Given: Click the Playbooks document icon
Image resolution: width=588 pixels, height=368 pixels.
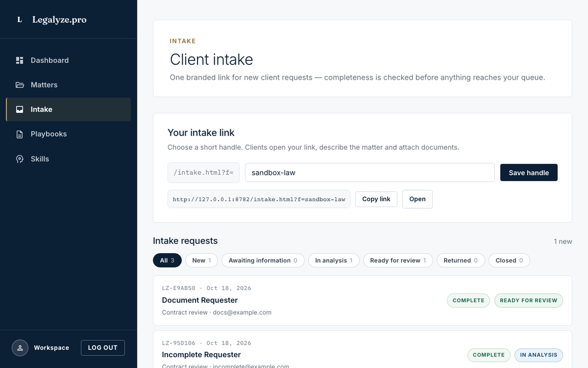Looking at the screenshot, I should click(x=19, y=134).
